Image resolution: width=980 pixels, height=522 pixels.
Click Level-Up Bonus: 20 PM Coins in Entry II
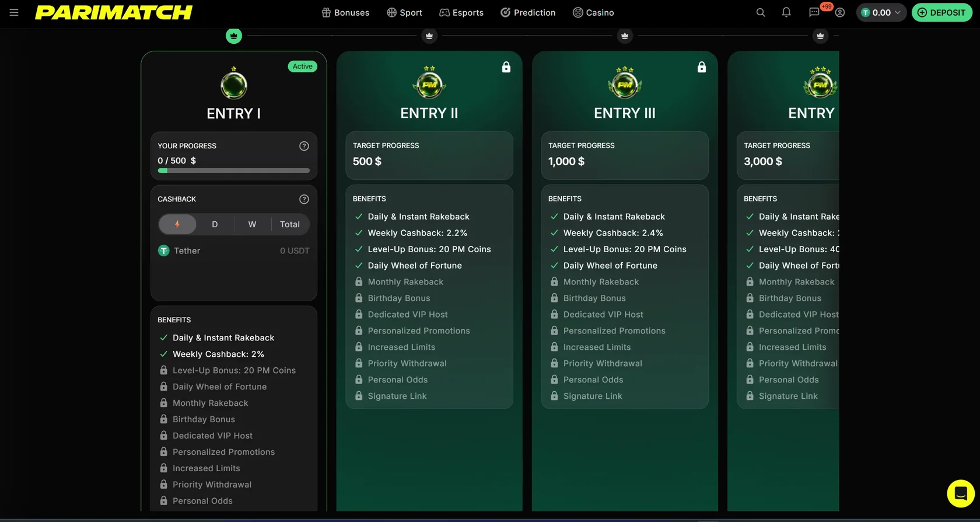click(429, 249)
